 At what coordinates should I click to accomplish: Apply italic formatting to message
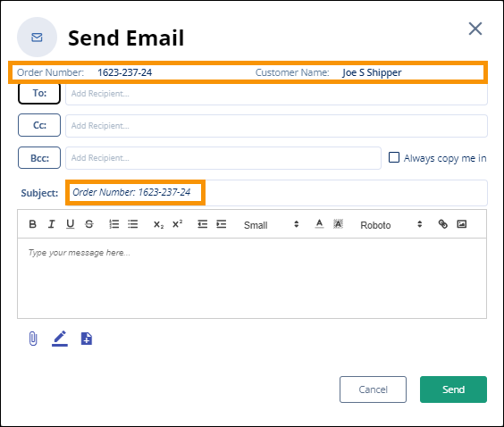tap(52, 224)
